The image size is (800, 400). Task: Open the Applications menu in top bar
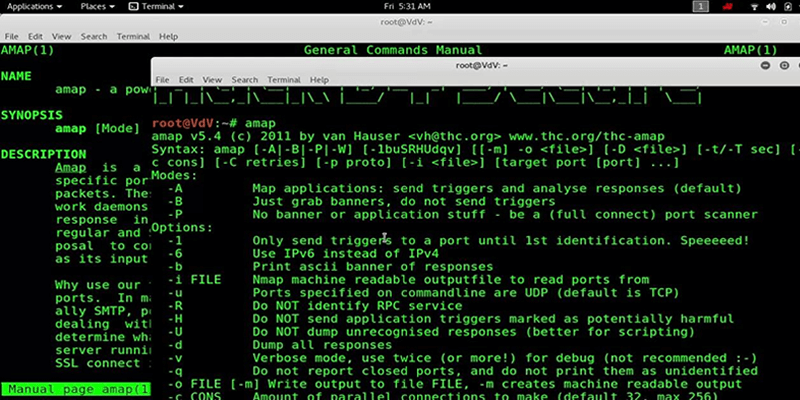34,6
